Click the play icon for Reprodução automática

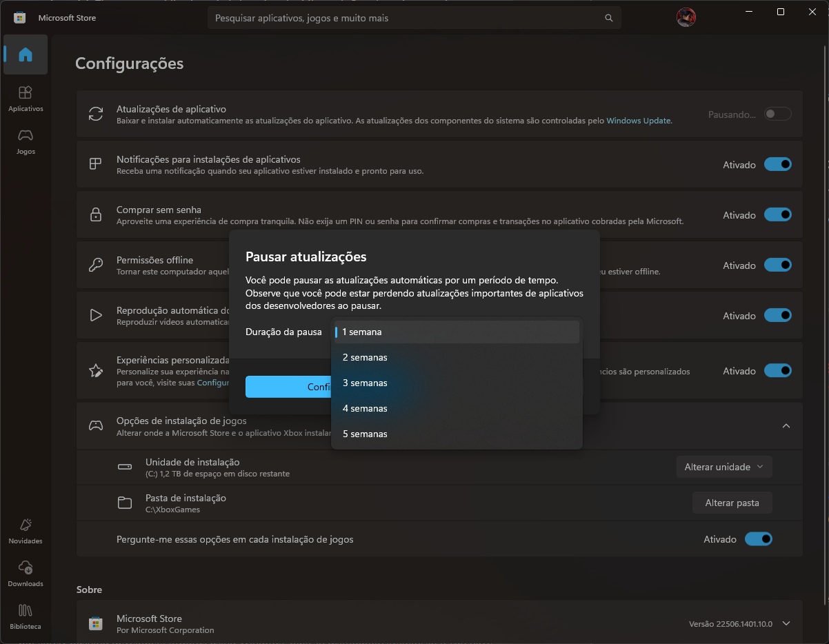(96, 315)
